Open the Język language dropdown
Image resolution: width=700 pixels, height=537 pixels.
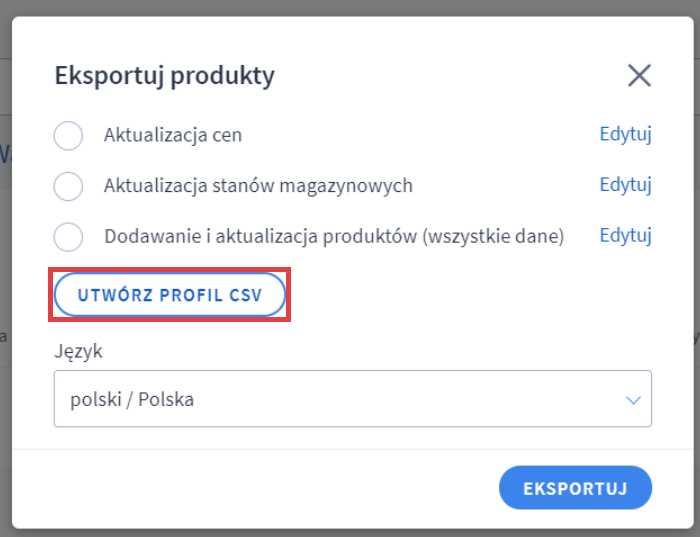352,399
